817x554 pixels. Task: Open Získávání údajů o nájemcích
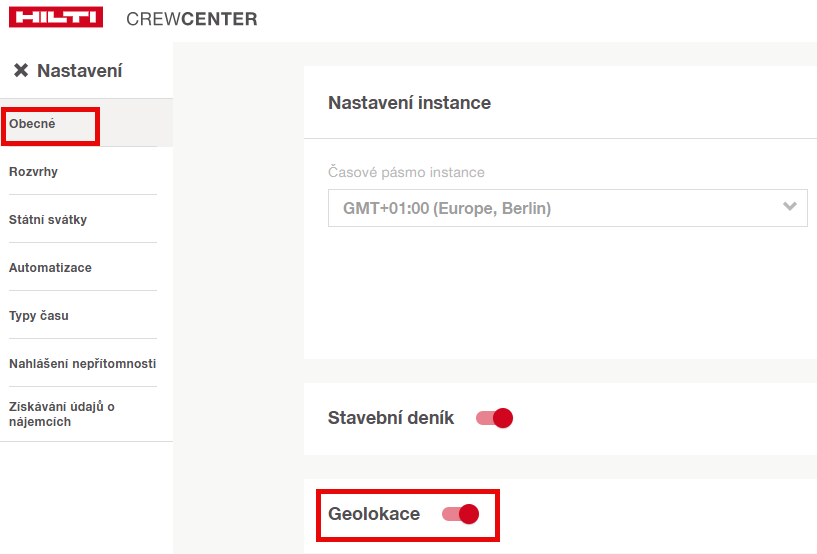[62, 414]
